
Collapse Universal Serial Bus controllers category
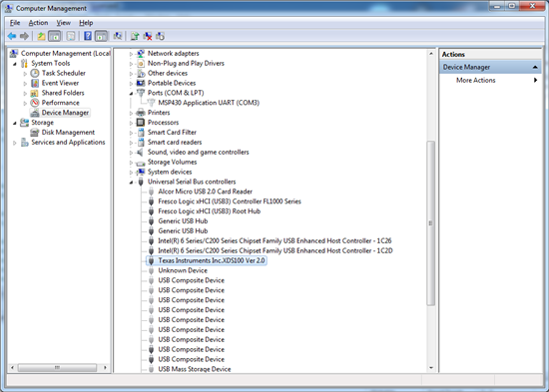point(131,182)
